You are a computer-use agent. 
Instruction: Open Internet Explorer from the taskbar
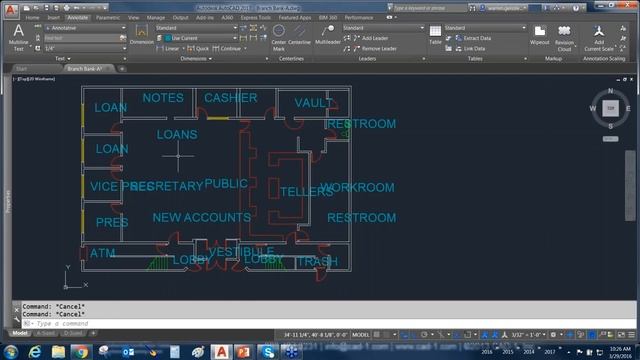[x=35, y=351]
